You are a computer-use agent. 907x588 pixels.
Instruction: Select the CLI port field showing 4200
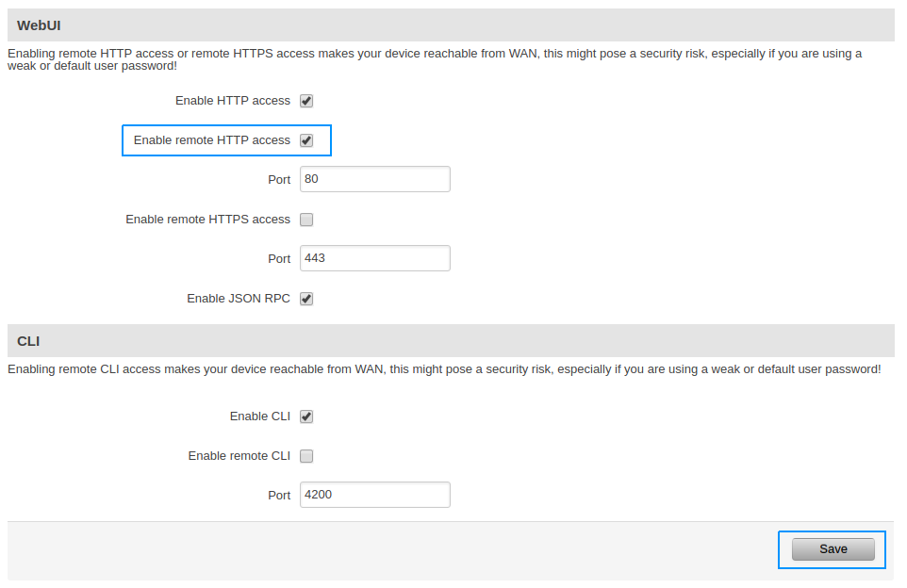[x=374, y=495]
